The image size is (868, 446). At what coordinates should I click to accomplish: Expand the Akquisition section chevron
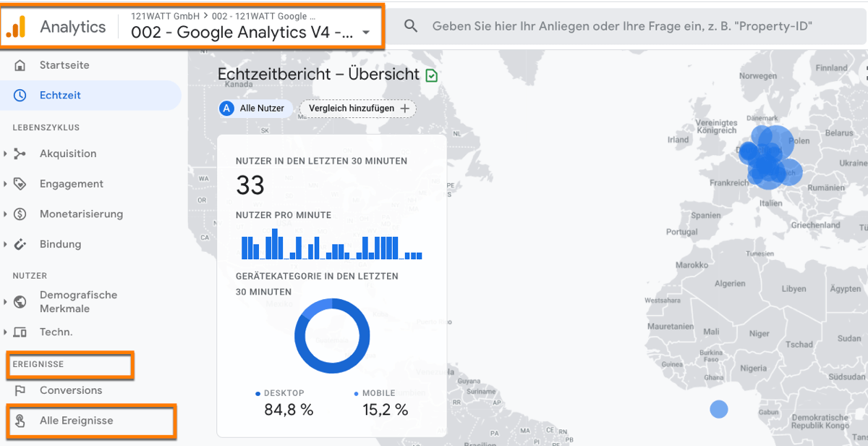(x=6, y=153)
